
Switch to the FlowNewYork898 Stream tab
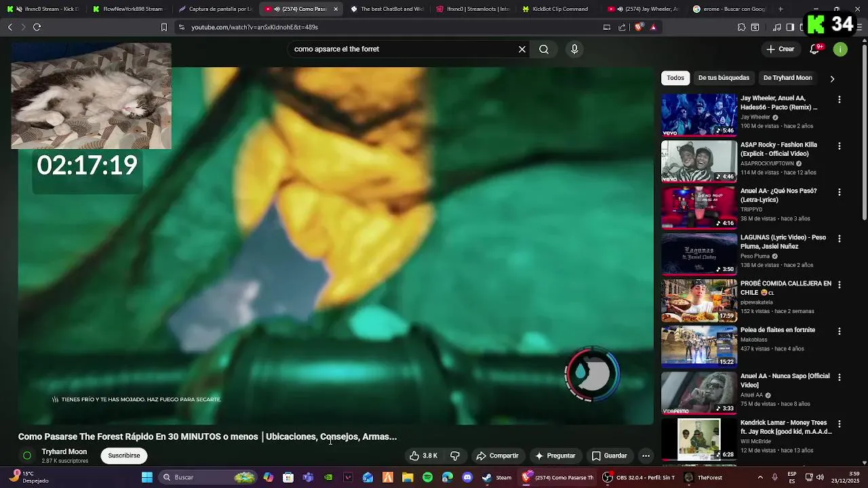(x=128, y=9)
